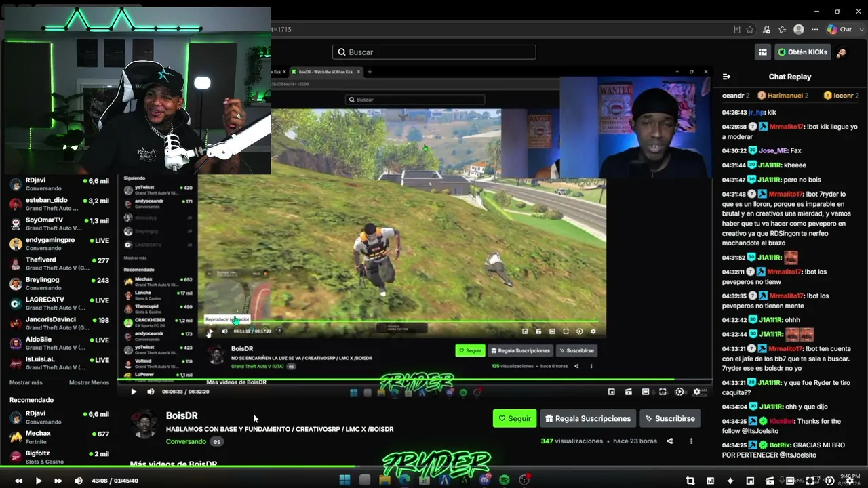Seek on the bottom-most 01:45:40 progress bar

pyautogui.click(x=434, y=466)
